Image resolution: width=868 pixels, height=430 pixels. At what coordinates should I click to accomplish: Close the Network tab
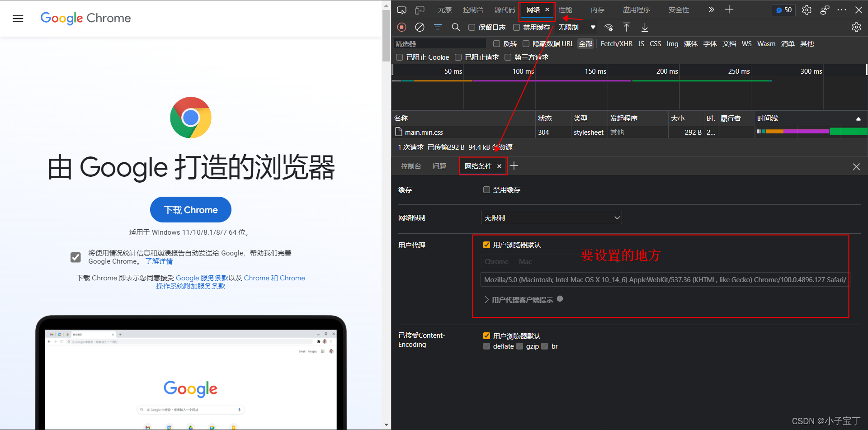click(547, 9)
